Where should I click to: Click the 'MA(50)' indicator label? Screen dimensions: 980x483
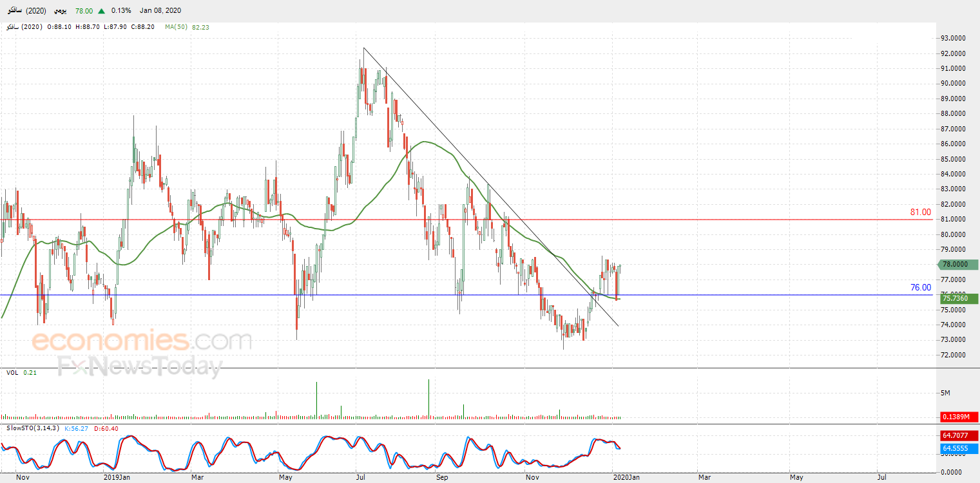pos(177,27)
